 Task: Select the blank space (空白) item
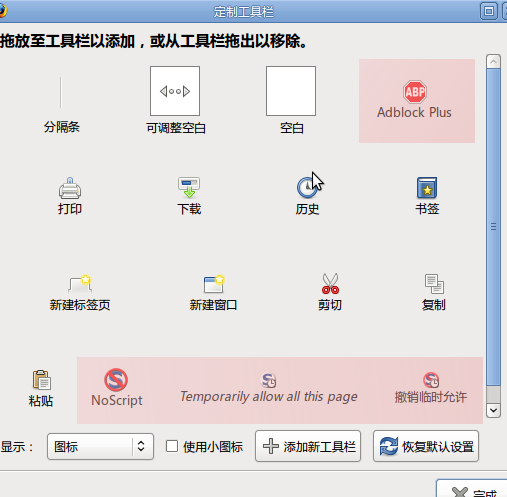[x=291, y=91]
